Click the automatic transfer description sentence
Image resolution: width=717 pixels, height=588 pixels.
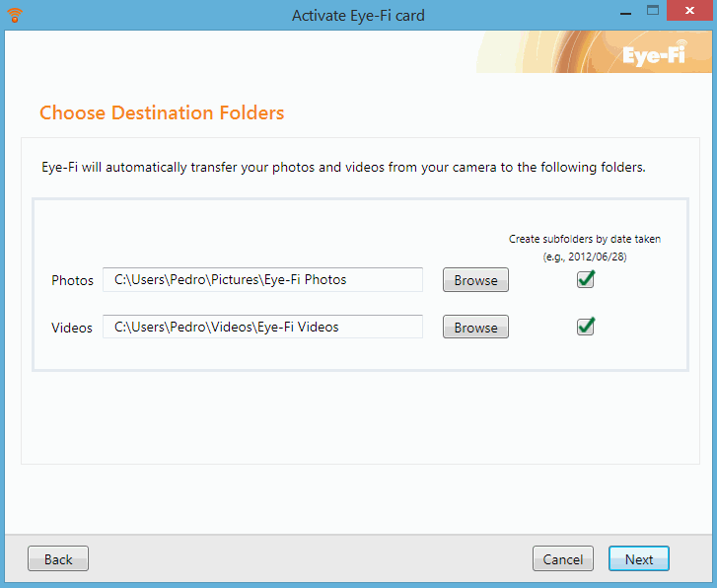[x=343, y=167]
